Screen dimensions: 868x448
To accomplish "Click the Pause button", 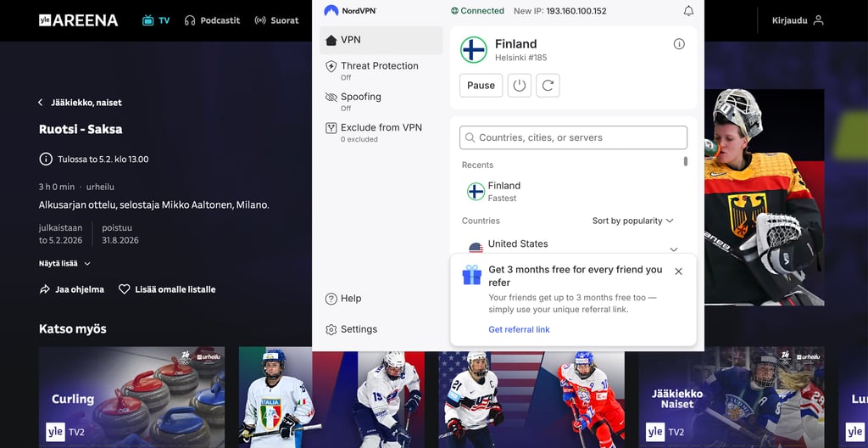I will [481, 86].
